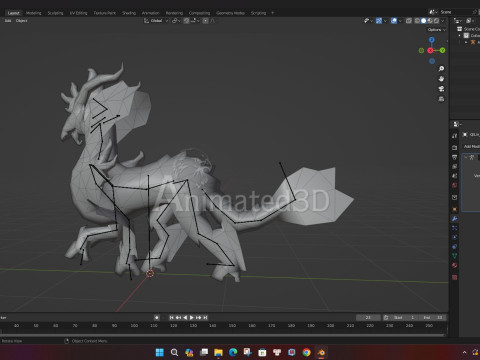480x360 pixels.
Task: Open the proportional editing falloff menu
Action: tap(213, 21)
